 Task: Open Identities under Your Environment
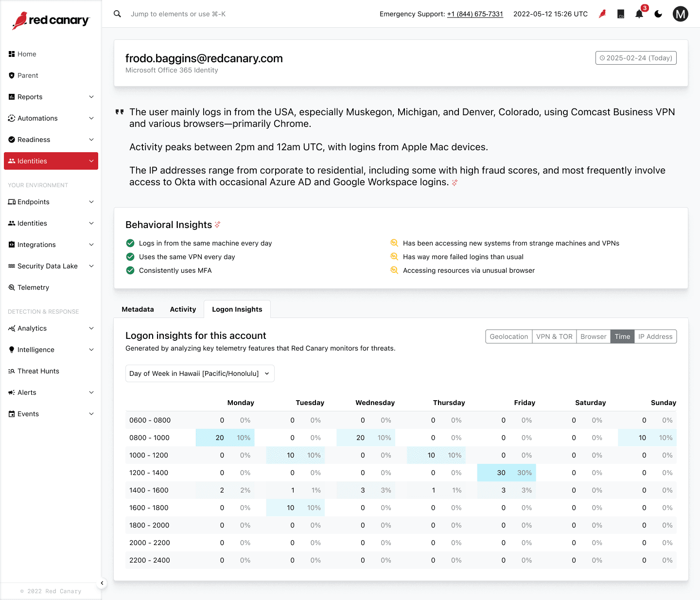point(51,223)
